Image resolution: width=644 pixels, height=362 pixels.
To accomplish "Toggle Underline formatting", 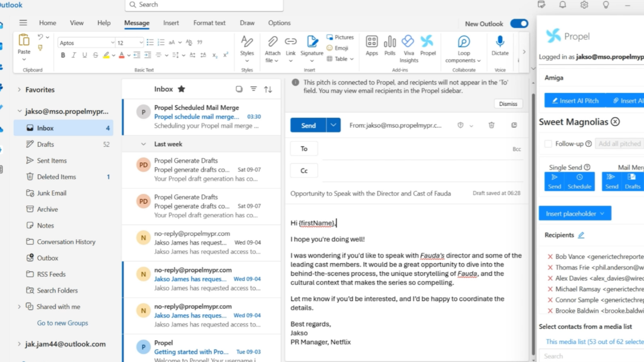I will click(84, 55).
